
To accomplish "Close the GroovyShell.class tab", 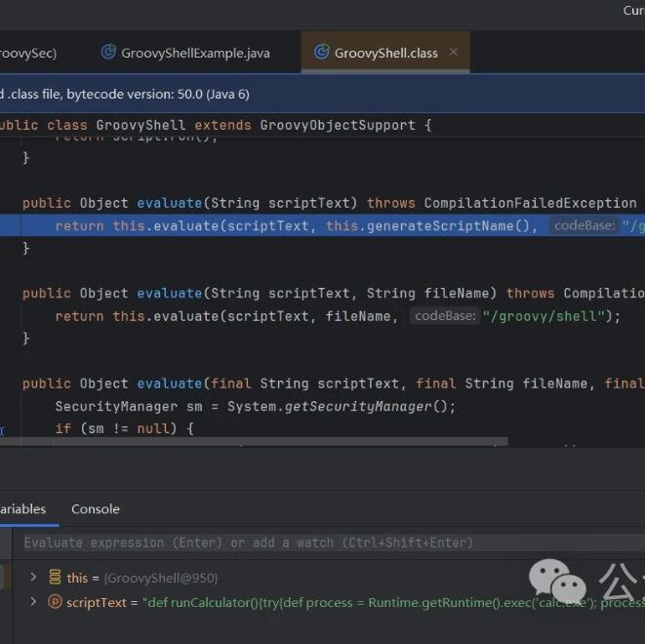I will (454, 53).
